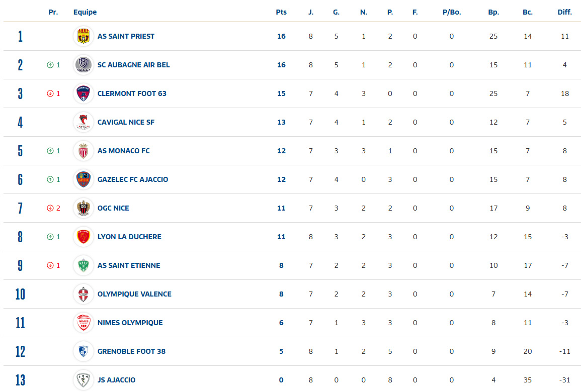Click the AS Saint Etienne green crest
The image size is (581, 392).
pos(83,265)
